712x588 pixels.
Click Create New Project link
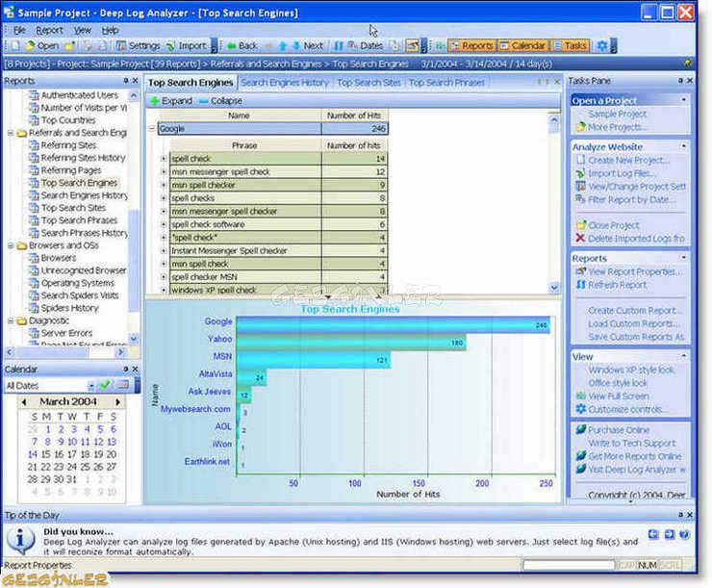(628, 161)
